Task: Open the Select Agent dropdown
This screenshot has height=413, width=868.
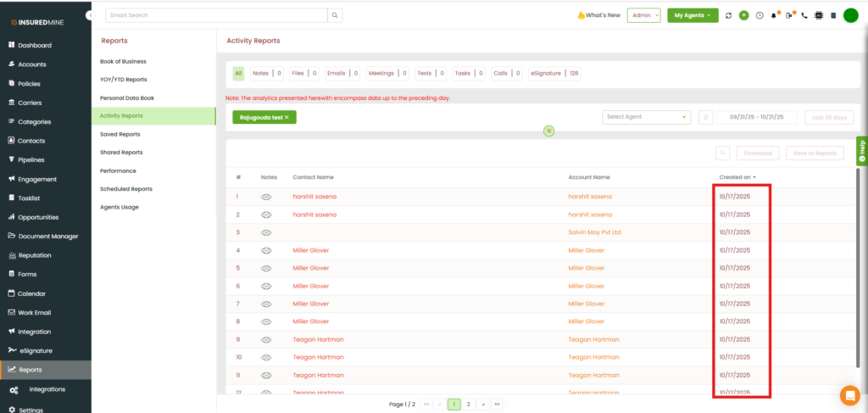Action: tap(647, 117)
